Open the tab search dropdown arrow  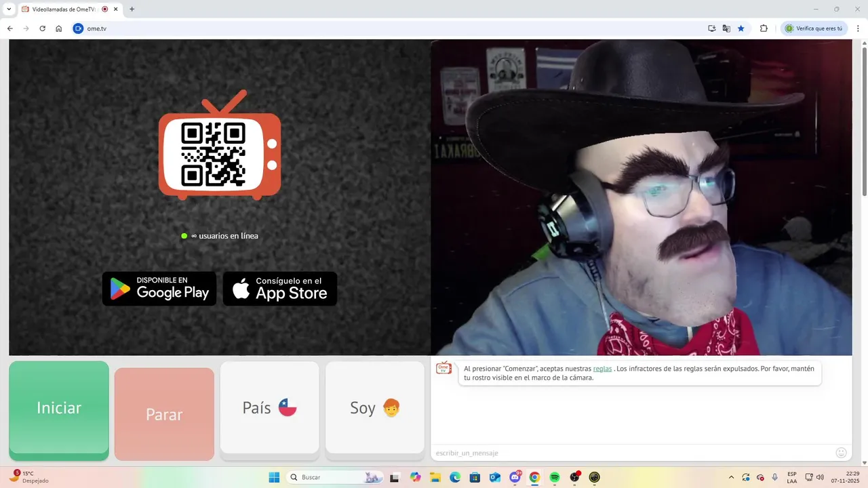click(x=9, y=9)
